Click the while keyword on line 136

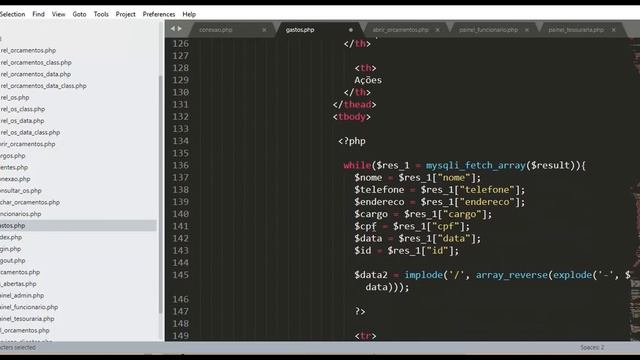pos(357,165)
